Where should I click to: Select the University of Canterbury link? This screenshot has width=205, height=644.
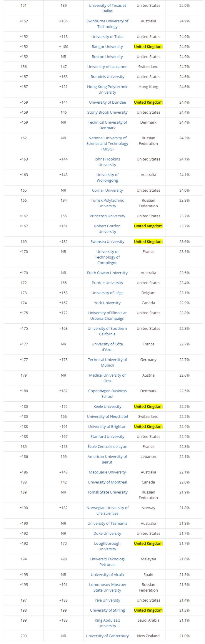[107, 636]
